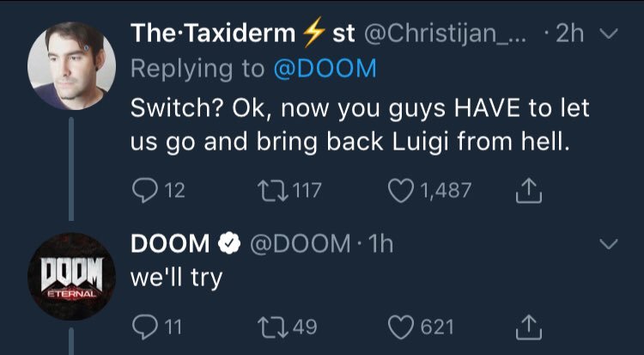Click DOOM's verified badge
The image size is (644, 355).
[x=227, y=245]
